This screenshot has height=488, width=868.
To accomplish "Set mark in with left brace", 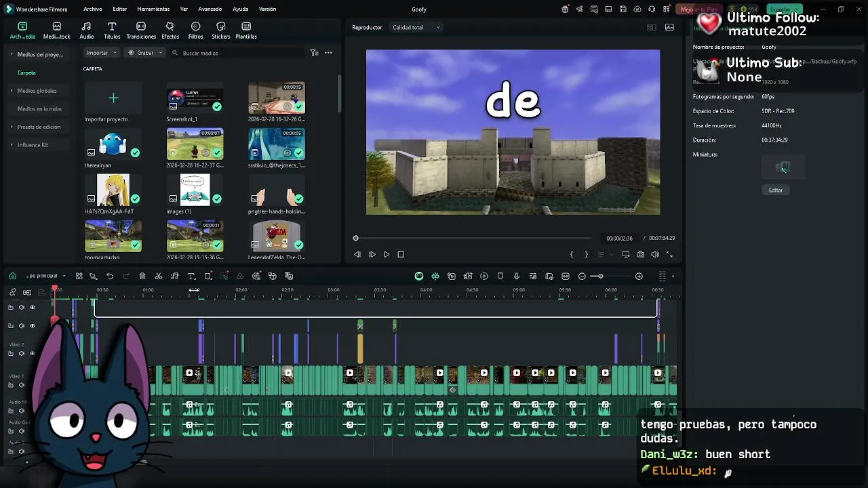I will 572,254.
